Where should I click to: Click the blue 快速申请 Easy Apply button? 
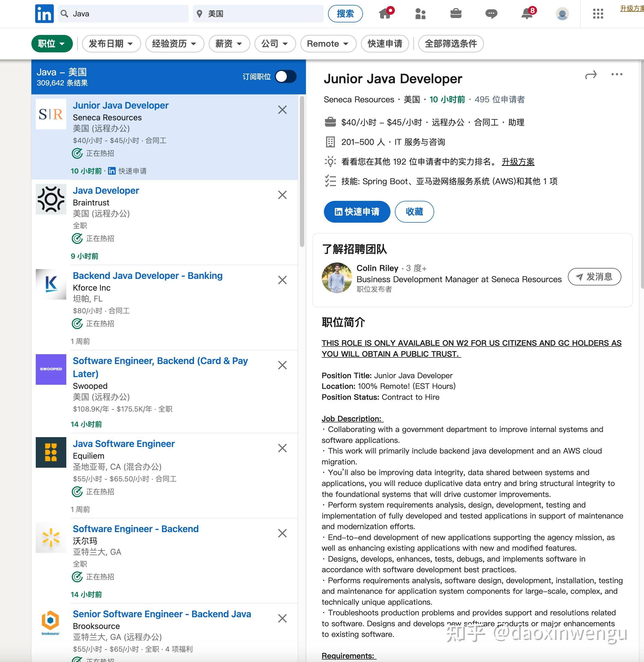pos(357,212)
